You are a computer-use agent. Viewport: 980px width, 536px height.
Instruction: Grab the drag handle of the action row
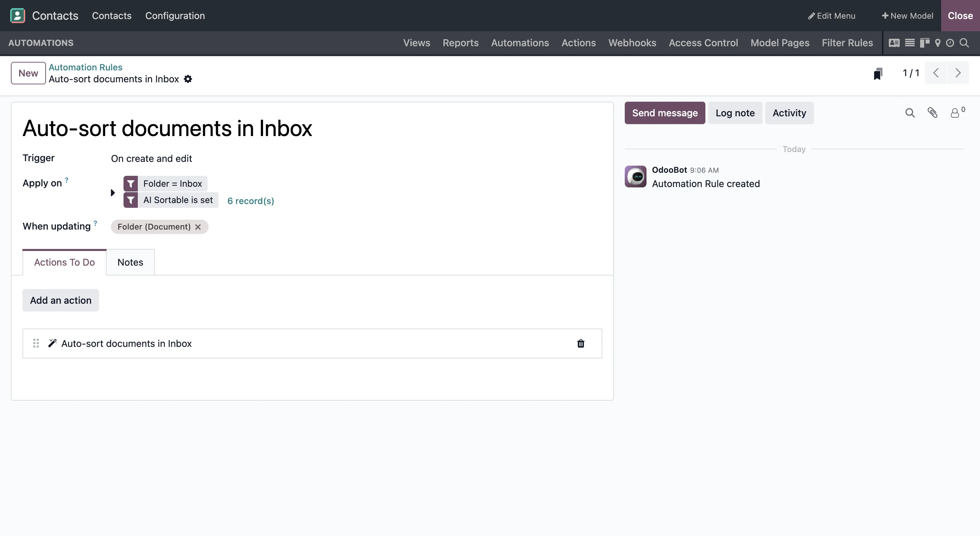[36, 344]
